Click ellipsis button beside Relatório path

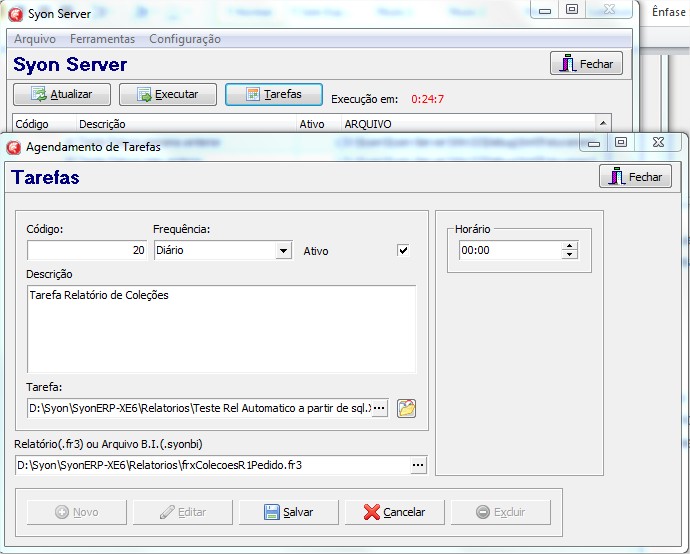pyautogui.click(x=418, y=465)
